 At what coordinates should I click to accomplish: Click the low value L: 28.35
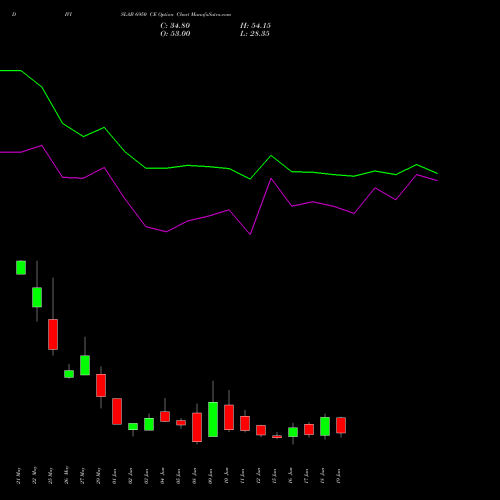(255, 34)
